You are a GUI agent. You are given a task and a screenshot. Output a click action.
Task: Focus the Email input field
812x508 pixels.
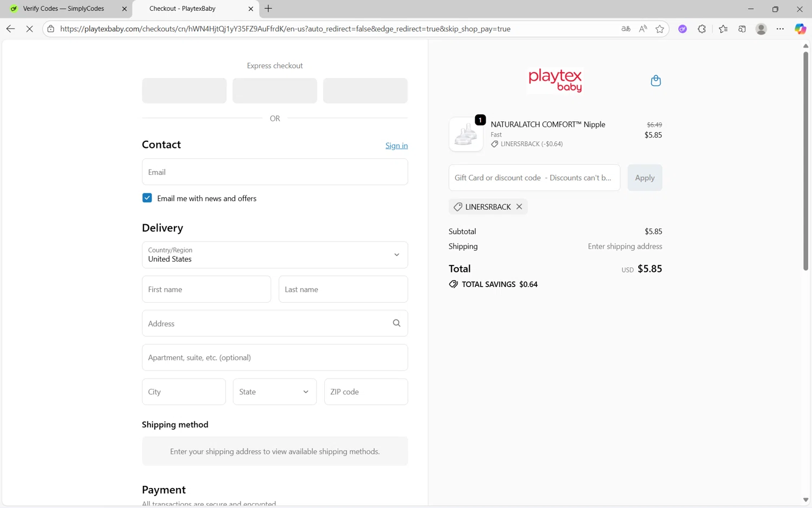[275, 172]
